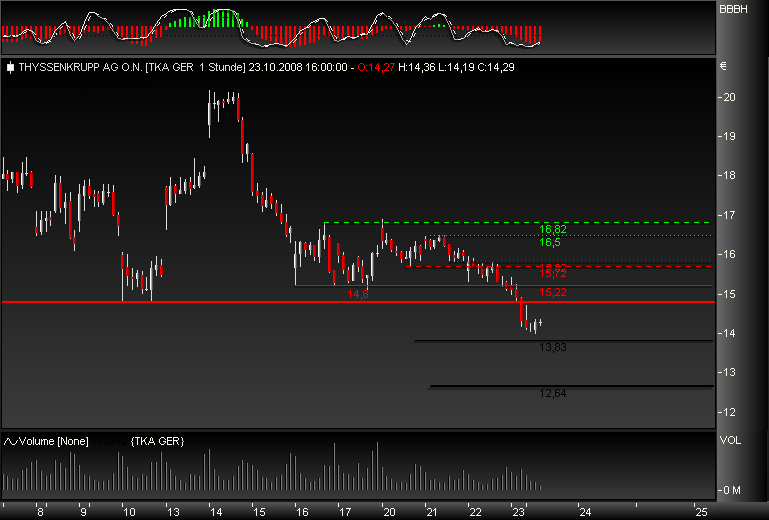Click the 20 price level on the axis
This screenshot has height=520, width=769.
pos(730,97)
